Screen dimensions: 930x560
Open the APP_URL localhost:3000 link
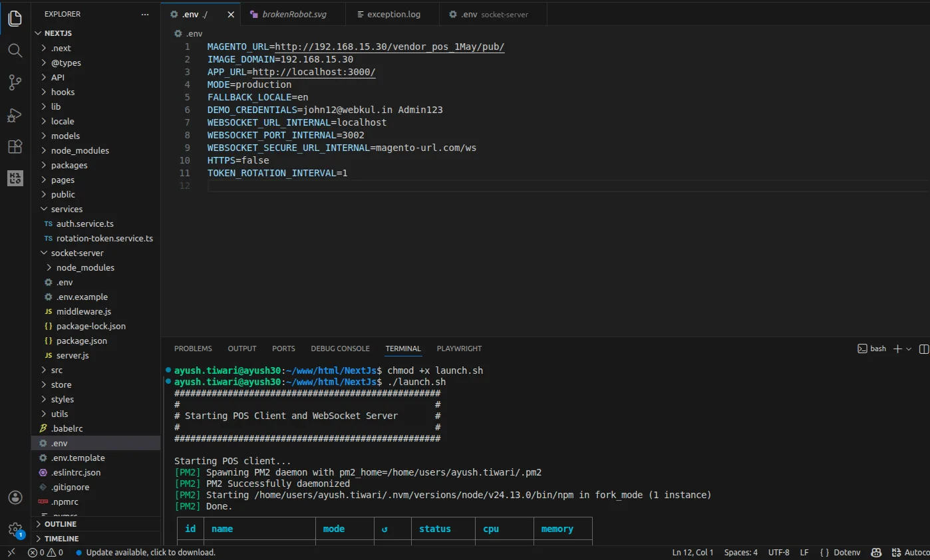coord(314,72)
